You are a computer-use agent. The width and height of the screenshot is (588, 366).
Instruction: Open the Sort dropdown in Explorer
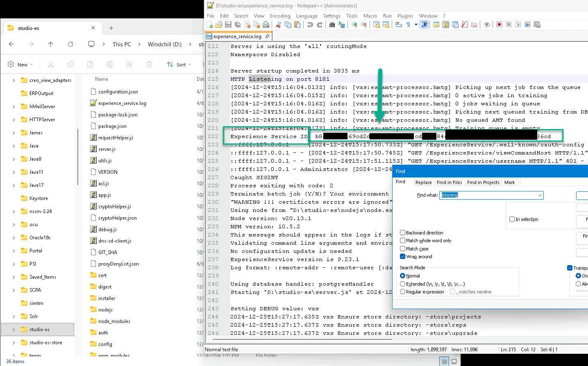point(179,64)
